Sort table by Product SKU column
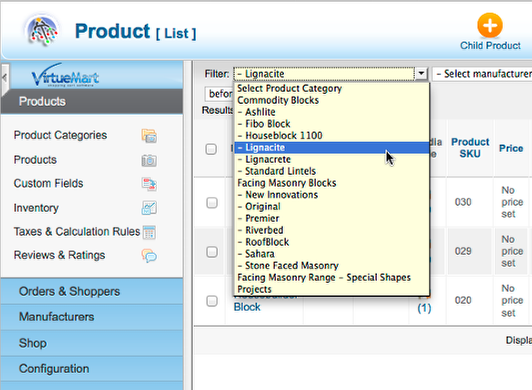 (x=470, y=148)
